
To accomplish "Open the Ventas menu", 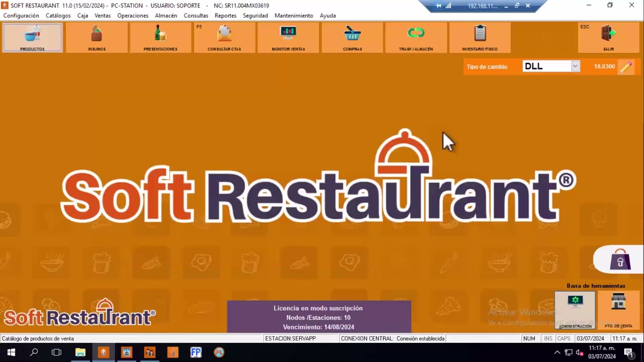I will click(103, 16).
